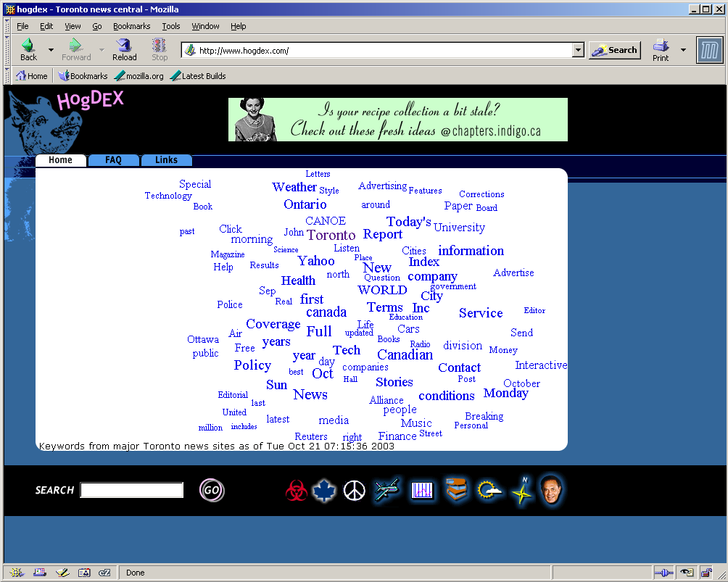Click the Reload toolbar button
Viewport: 728px width, 582px height.
[124, 49]
